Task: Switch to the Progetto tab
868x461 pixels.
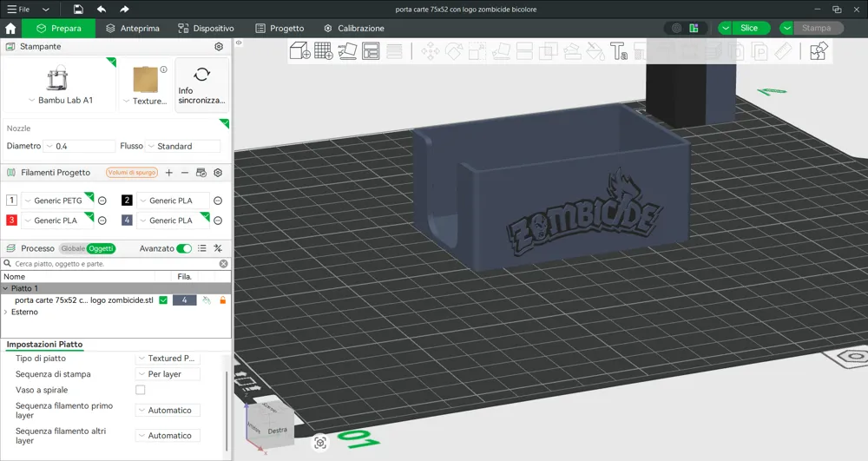Action: pos(279,29)
